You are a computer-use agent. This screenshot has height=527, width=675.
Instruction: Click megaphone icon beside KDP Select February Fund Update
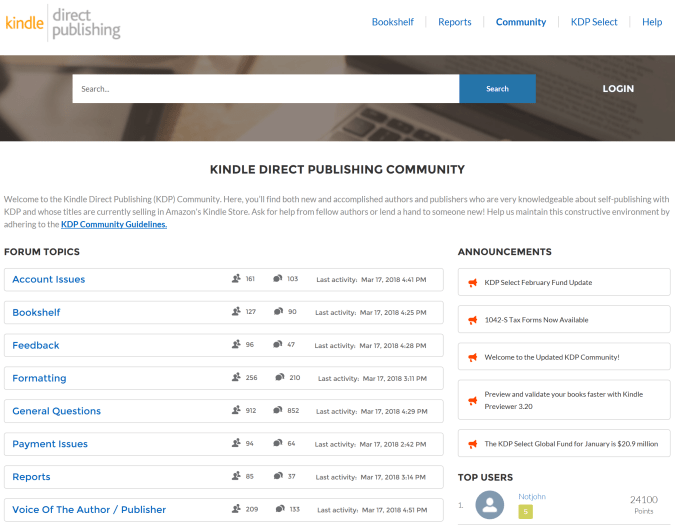tap(473, 283)
